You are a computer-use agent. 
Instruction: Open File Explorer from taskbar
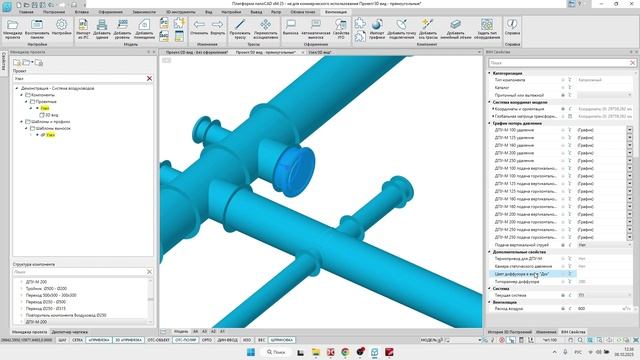316,352
